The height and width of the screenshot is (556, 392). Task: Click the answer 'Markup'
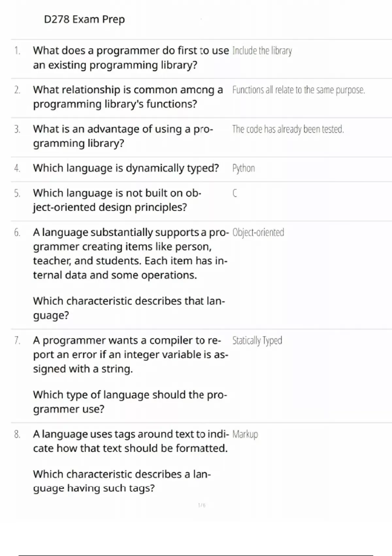245,434
